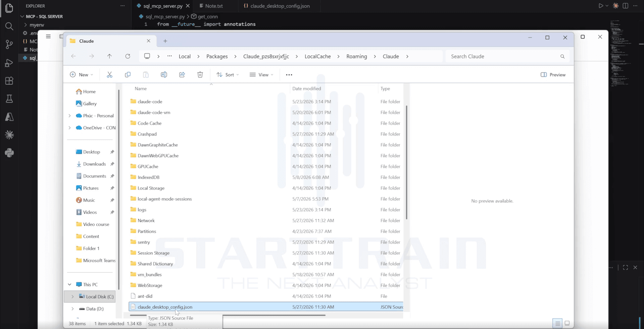
Task: Open the New dropdown menu
Action: [82, 75]
